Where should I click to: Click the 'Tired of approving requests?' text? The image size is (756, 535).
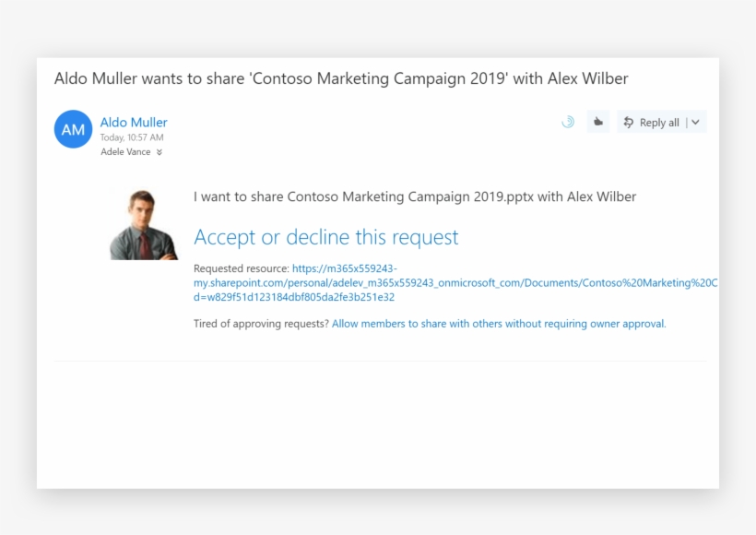(261, 324)
